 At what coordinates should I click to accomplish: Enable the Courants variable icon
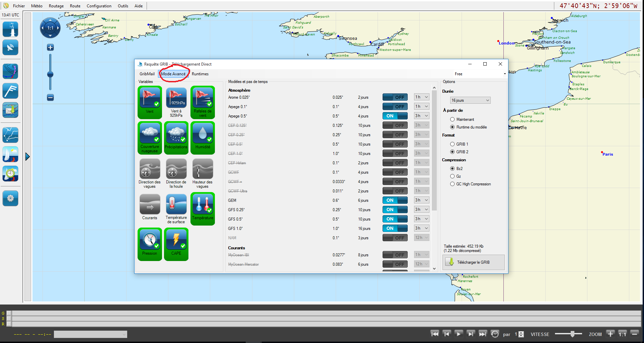150,205
